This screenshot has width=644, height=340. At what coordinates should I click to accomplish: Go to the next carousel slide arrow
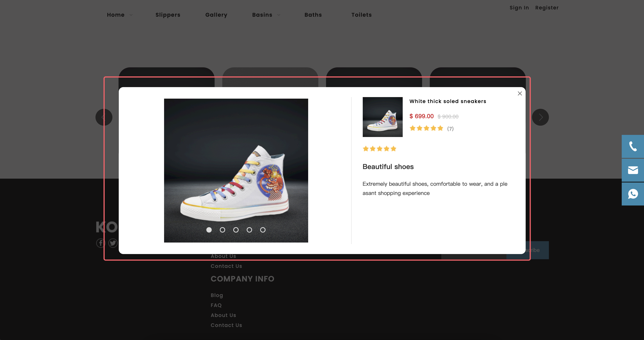click(540, 117)
